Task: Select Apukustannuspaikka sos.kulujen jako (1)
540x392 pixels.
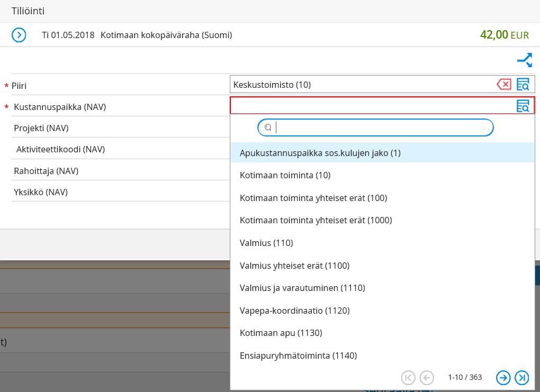Action: click(x=382, y=153)
